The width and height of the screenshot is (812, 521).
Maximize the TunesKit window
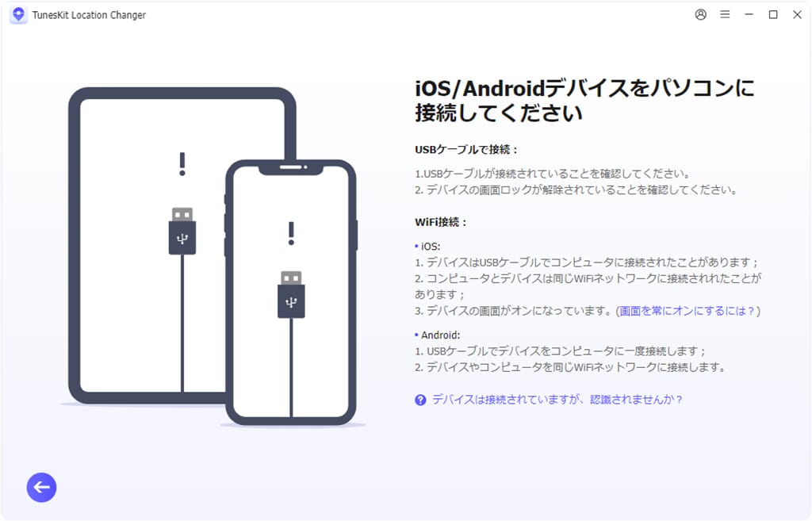[x=773, y=14]
